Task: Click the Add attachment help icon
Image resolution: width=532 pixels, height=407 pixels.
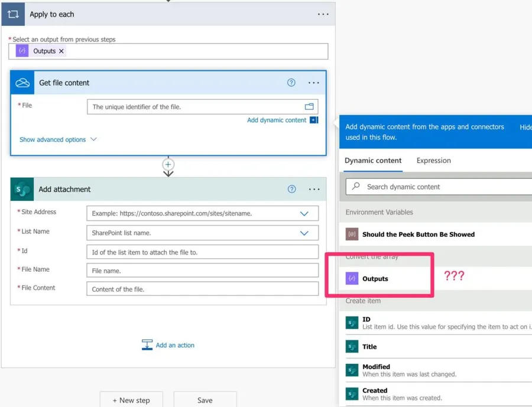Action: click(x=291, y=189)
